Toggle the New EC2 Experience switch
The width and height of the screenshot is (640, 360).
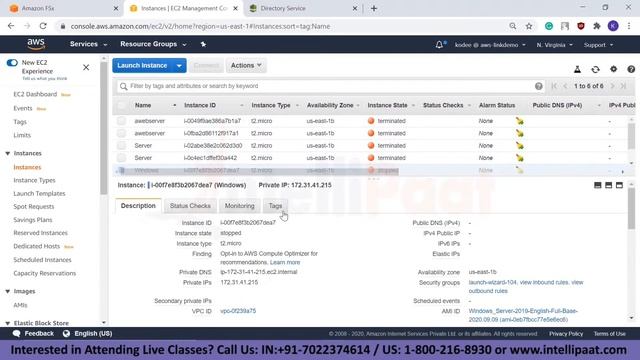pos(12,62)
